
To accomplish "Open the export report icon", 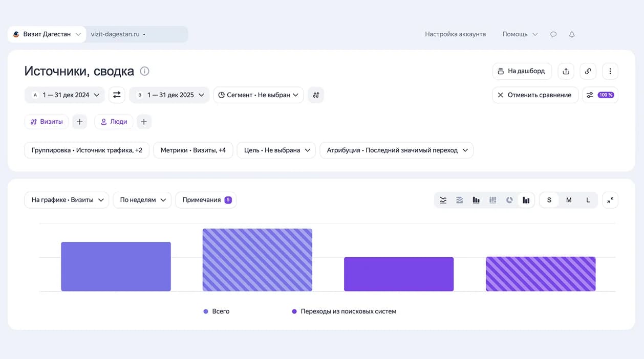I will pos(566,71).
